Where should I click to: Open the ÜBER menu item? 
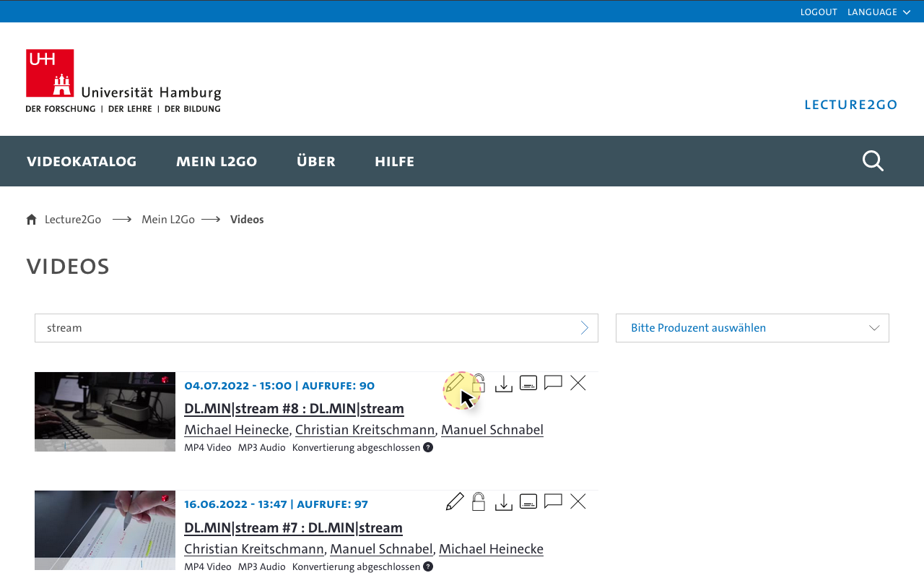click(x=316, y=161)
